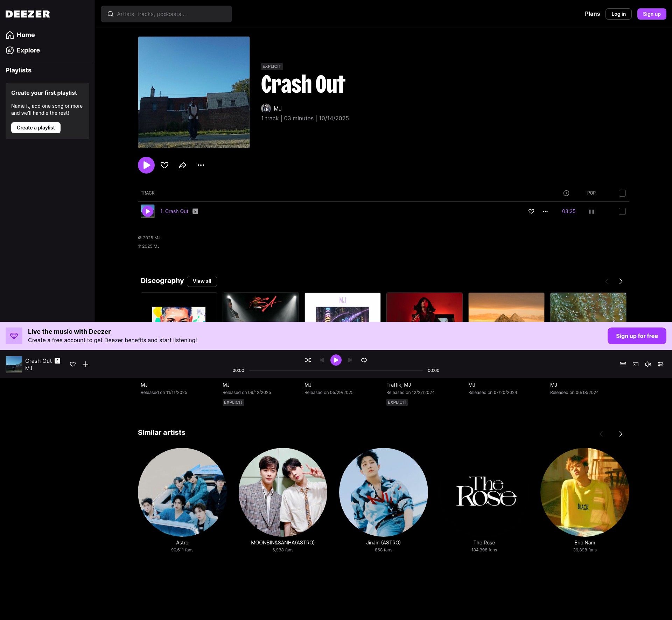Show next discography items

pos(621,281)
